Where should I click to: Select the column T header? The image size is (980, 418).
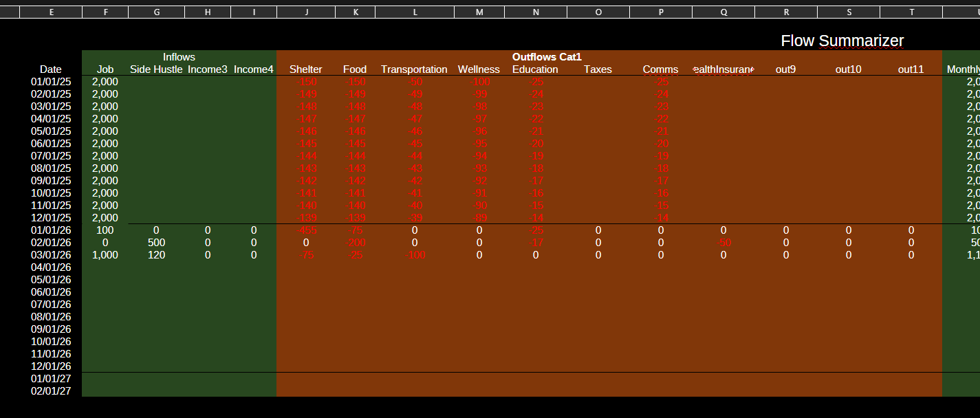pyautogui.click(x=911, y=12)
